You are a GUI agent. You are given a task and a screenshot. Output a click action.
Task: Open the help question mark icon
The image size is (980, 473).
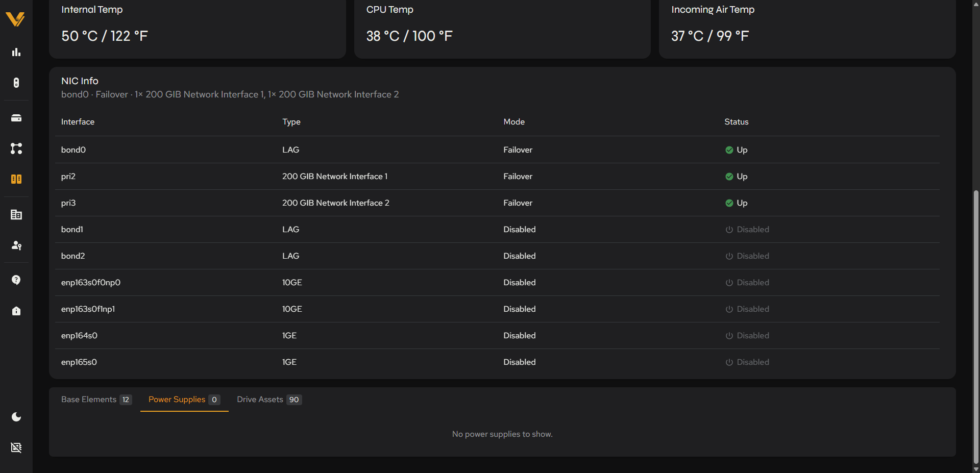pyautogui.click(x=16, y=280)
